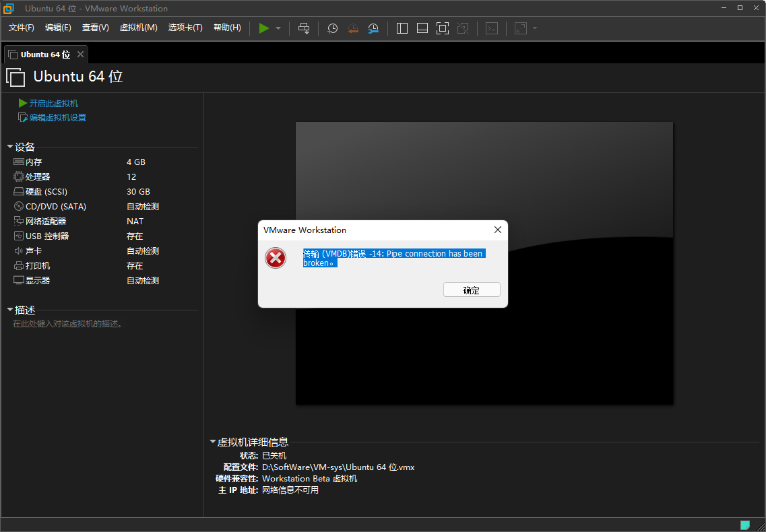Open the 编辑(E) menu
This screenshot has width=766, height=532.
click(x=58, y=28)
